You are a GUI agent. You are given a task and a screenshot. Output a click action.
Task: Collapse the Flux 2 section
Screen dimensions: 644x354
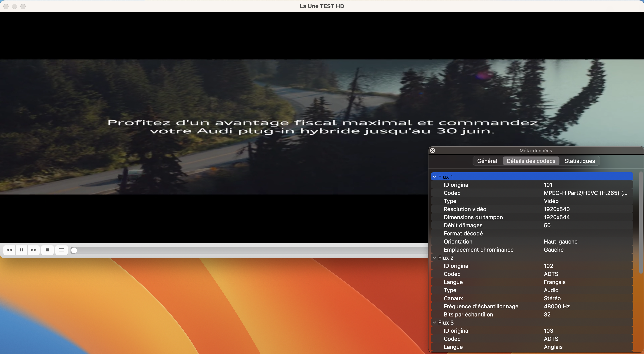pyautogui.click(x=434, y=258)
